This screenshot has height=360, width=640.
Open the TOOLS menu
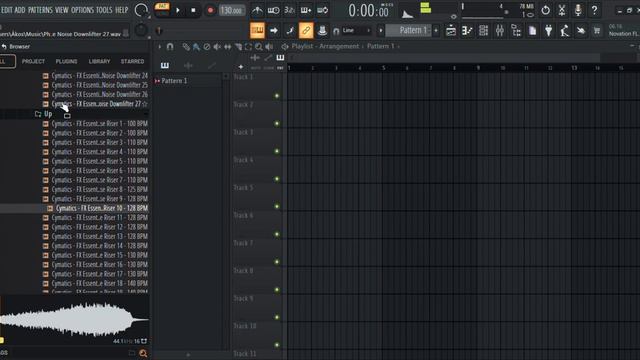[x=104, y=10]
